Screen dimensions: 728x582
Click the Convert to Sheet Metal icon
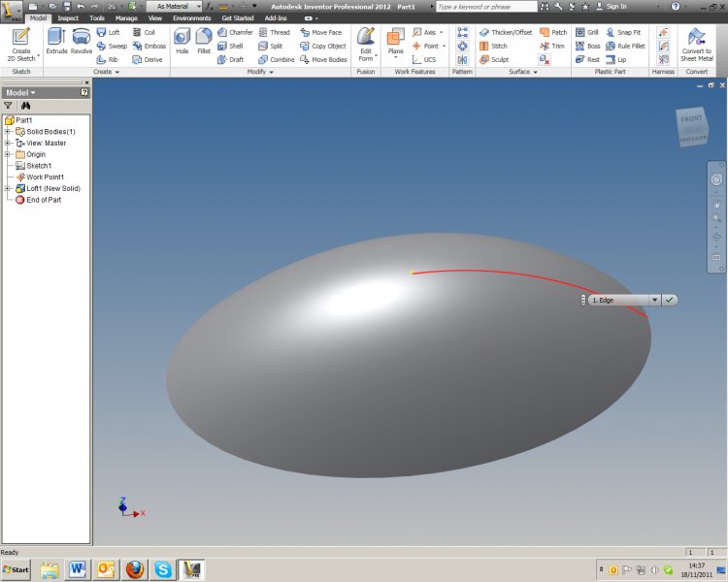click(x=696, y=43)
